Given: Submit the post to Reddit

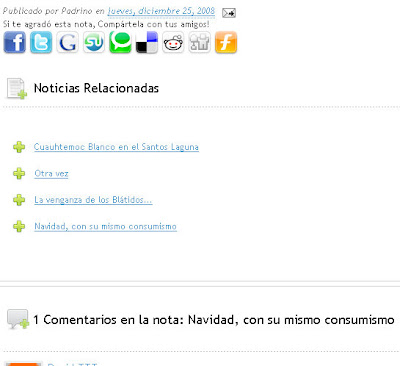Looking at the screenshot, I should (x=173, y=42).
